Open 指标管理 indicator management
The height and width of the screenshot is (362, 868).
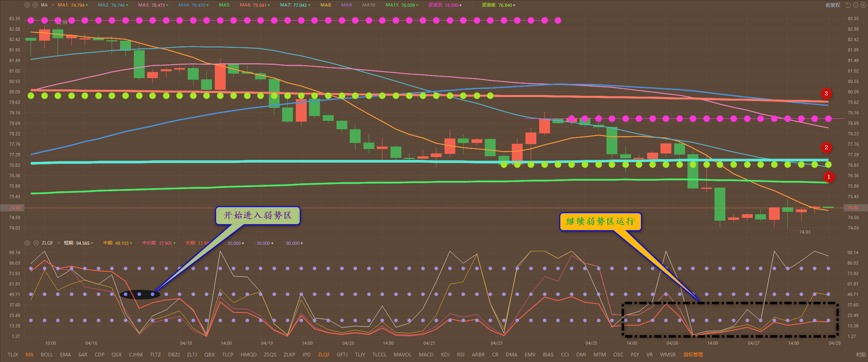693,355
